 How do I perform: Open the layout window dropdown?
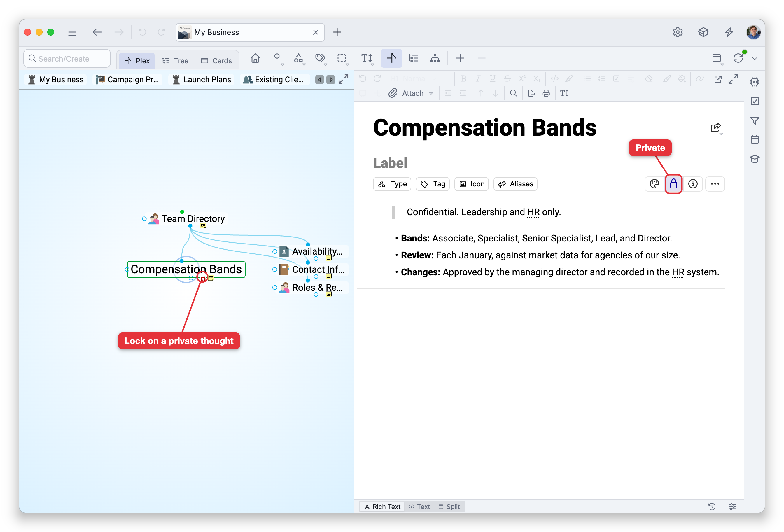(x=717, y=58)
